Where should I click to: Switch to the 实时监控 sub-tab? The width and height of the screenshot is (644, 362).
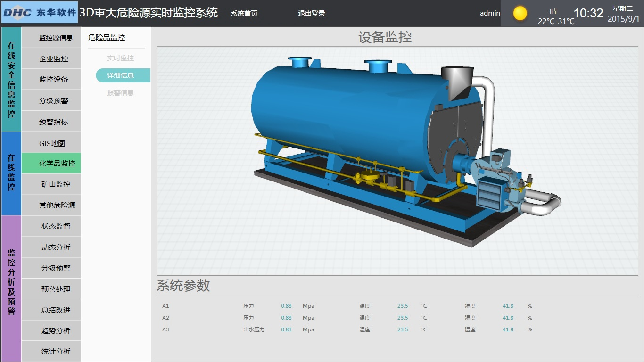[x=120, y=58]
